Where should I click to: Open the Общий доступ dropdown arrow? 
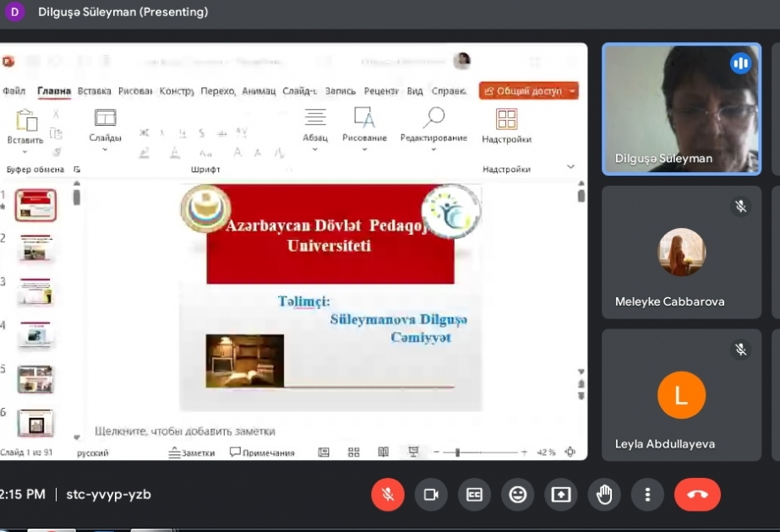pos(572,91)
